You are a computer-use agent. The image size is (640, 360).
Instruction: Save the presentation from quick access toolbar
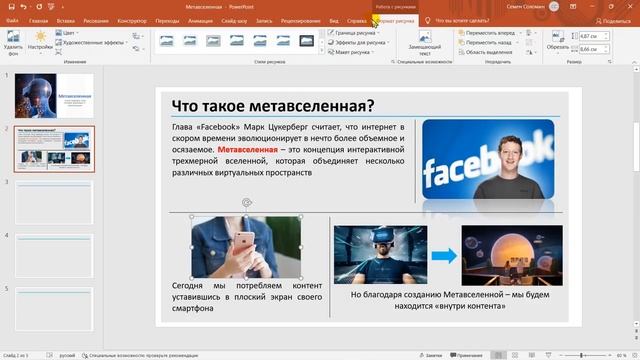point(11,7)
